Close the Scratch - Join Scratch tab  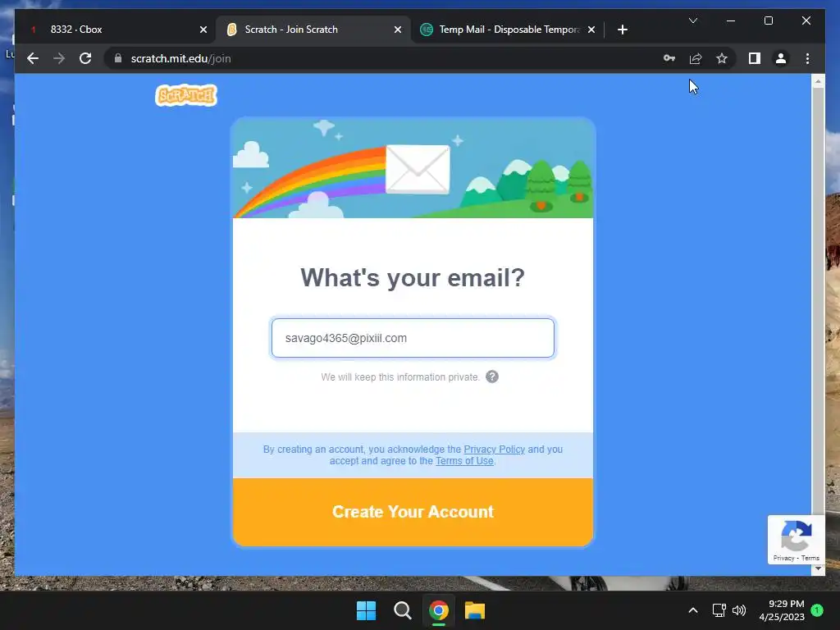[398, 30]
